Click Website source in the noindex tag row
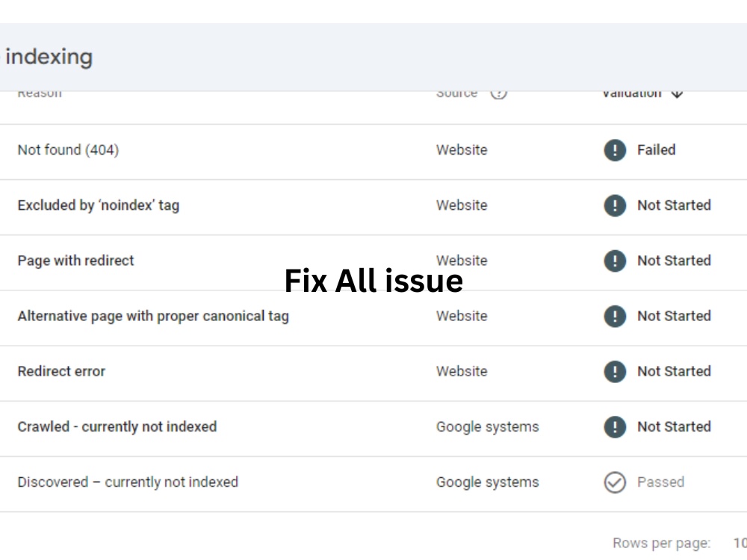747x560 pixels. coord(462,205)
